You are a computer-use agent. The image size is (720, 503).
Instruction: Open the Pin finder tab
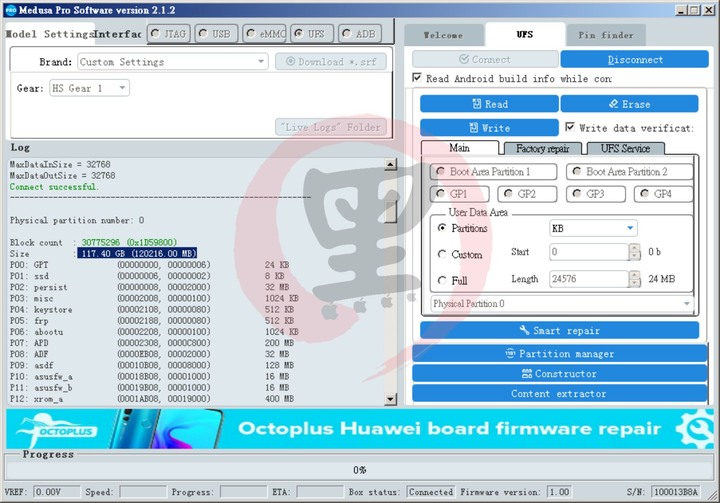(x=606, y=35)
